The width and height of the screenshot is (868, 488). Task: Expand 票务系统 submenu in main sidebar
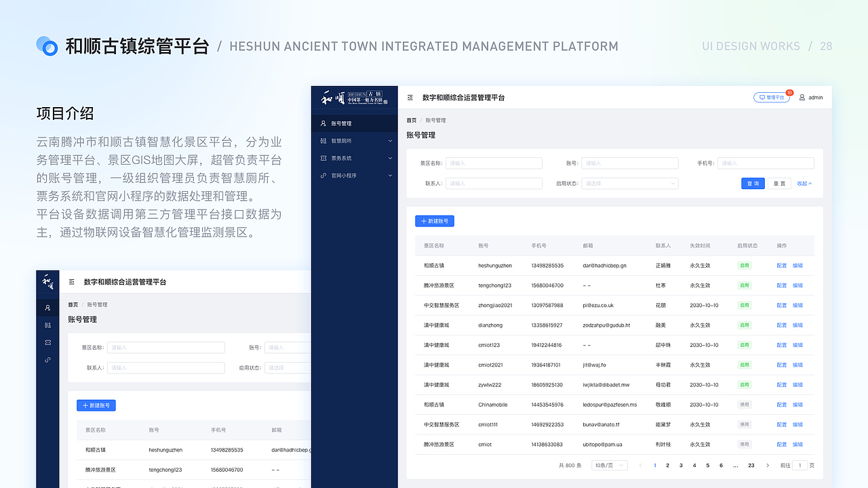pos(355,158)
